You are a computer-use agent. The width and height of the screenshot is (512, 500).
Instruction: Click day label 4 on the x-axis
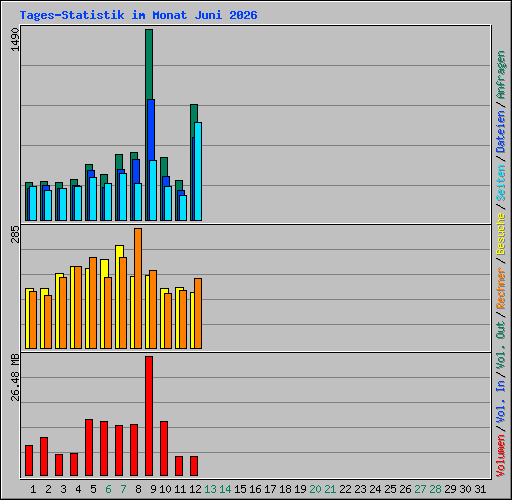point(78,489)
